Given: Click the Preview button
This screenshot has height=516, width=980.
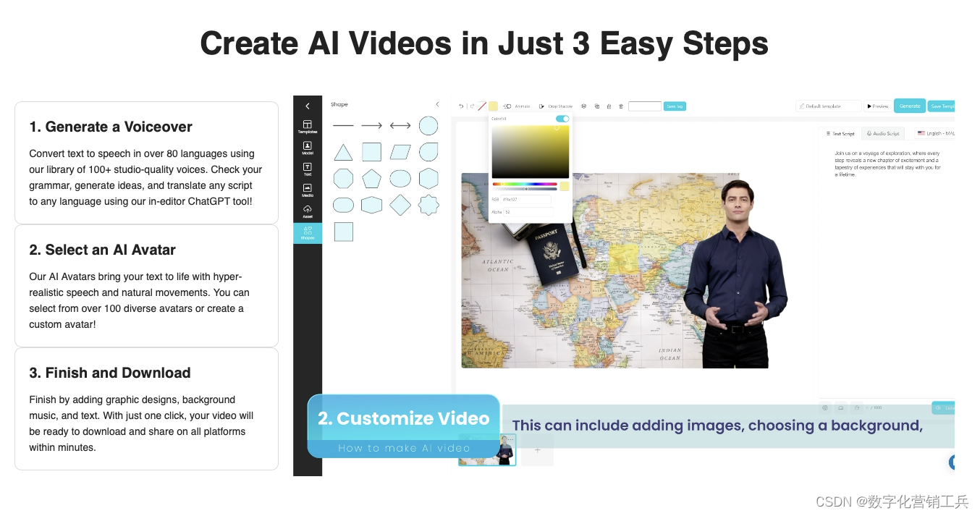Looking at the screenshot, I should coord(877,106).
